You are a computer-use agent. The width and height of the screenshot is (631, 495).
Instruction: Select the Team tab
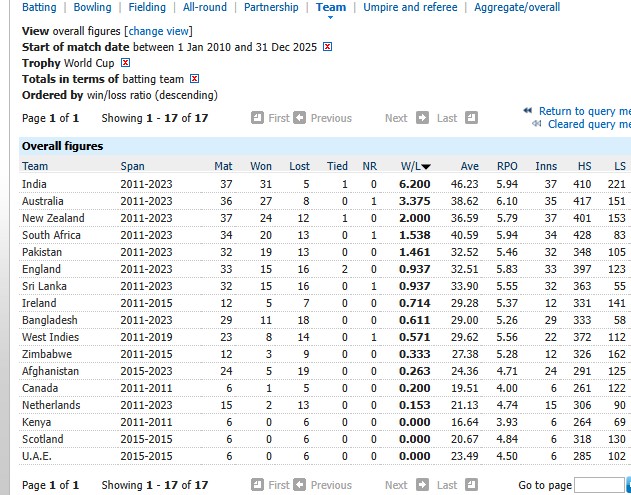(x=331, y=7)
